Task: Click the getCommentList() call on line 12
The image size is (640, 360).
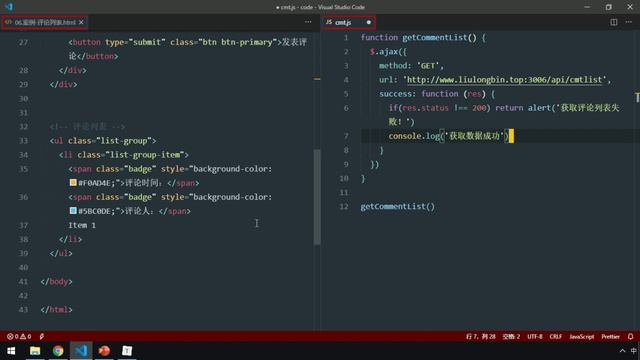Action: click(398, 207)
